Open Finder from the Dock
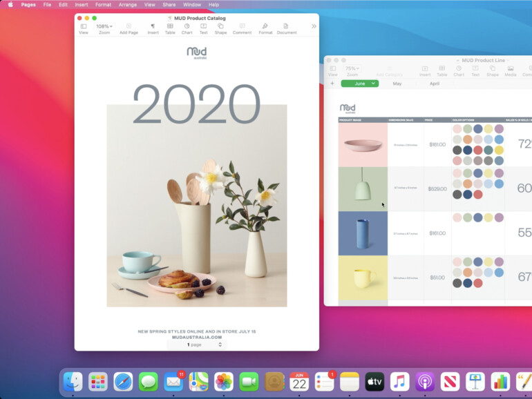This screenshot has height=399, width=532. 73,382
